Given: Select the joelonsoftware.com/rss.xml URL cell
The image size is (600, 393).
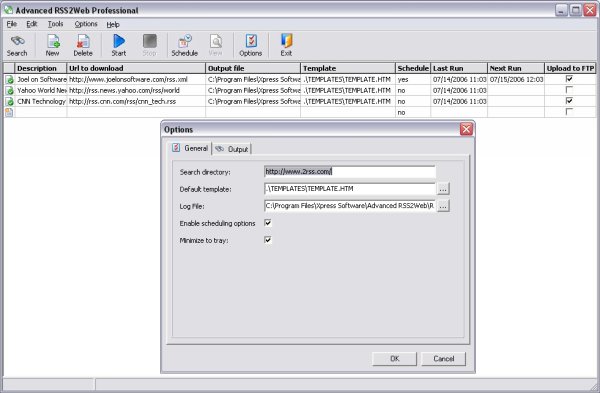Looking at the screenshot, I should tap(136, 80).
